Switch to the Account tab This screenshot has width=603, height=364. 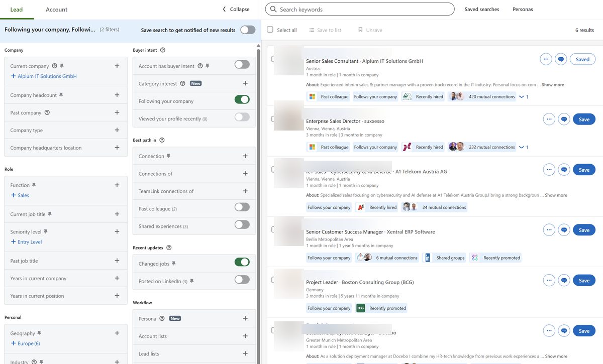pyautogui.click(x=56, y=9)
